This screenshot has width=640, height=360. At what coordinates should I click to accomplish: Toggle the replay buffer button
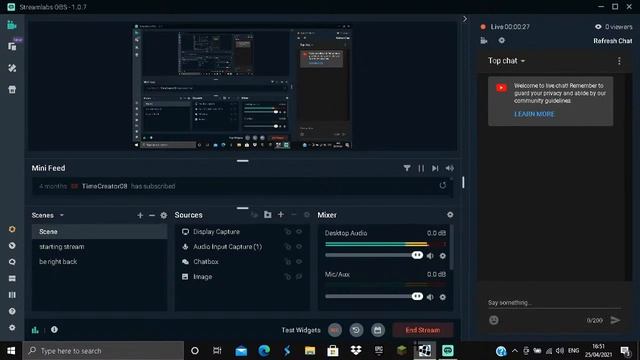pos(356,330)
